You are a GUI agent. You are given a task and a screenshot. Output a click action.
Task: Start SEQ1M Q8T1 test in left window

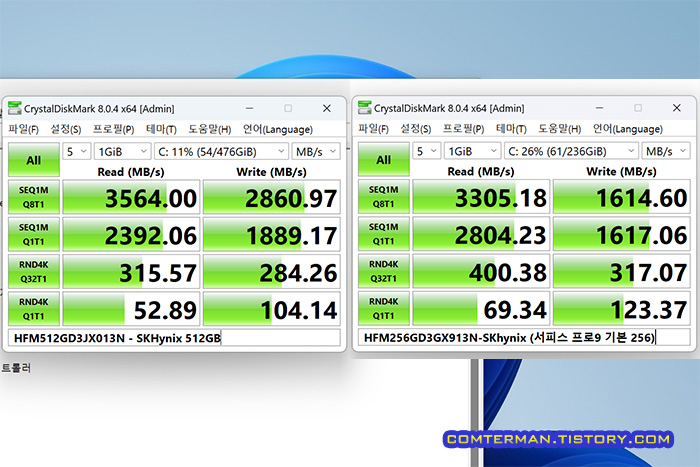click(34, 197)
